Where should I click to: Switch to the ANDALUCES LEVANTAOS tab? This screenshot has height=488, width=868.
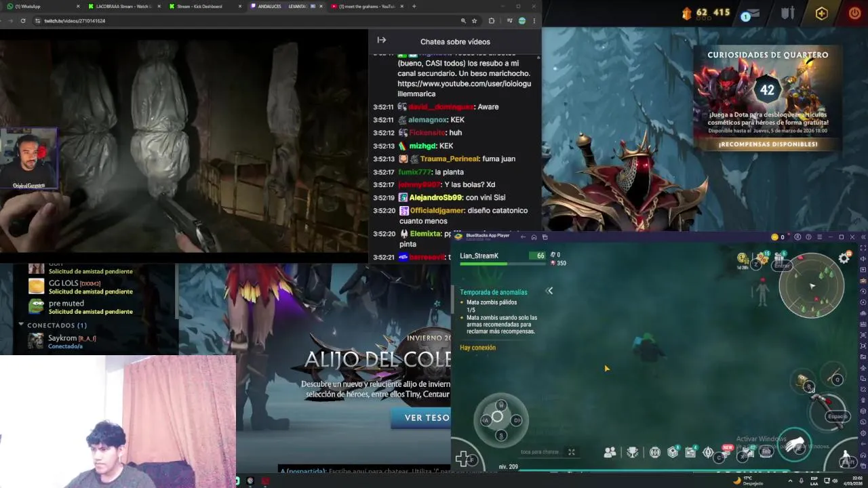(x=285, y=6)
